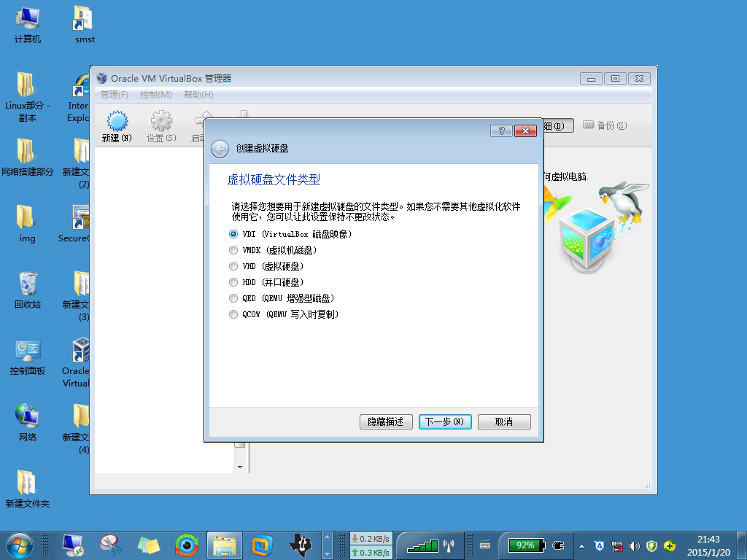This screenshot has height=560, width=747.
Task: Cancel the wizard with 取消
Action: [x=504, y=422]
